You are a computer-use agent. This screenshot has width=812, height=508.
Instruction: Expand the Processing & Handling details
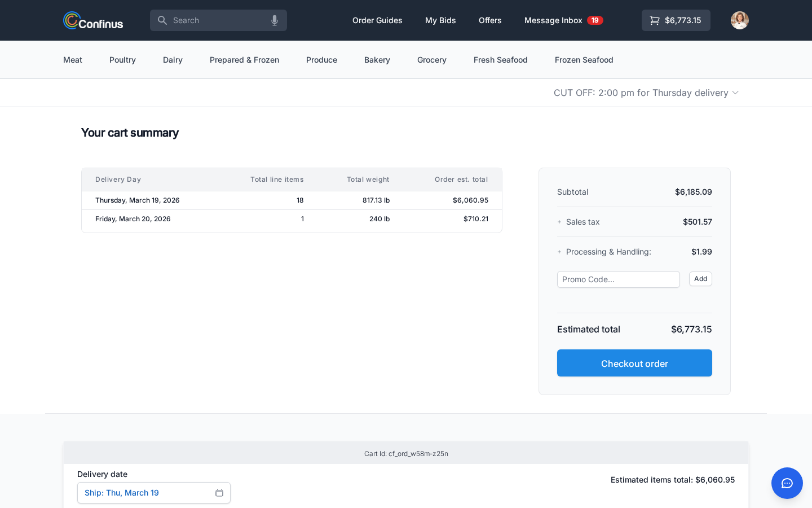559,252
